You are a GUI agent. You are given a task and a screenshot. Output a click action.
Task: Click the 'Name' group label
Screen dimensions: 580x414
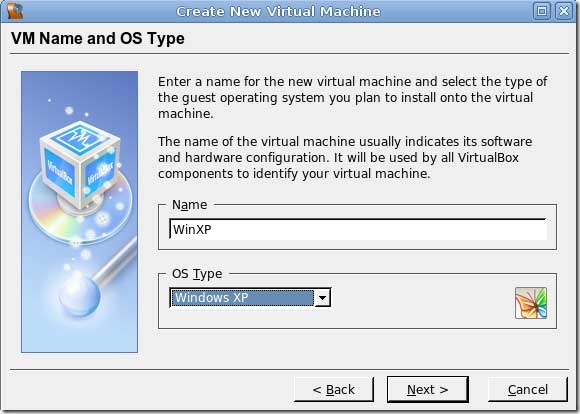(189, 205)
